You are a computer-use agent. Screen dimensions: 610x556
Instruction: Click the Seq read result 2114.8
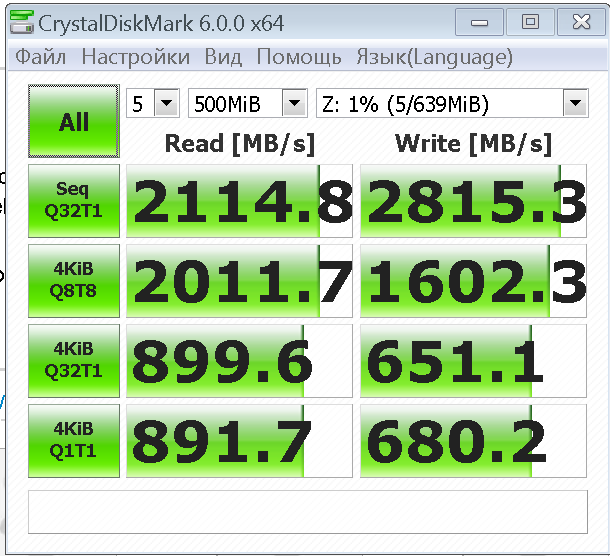239,201
